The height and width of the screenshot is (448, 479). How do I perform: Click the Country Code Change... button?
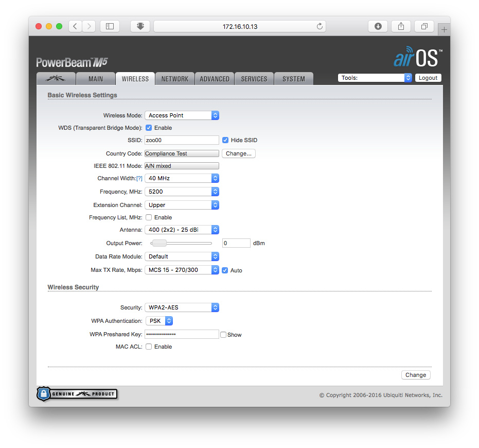[x=239, y=153]
